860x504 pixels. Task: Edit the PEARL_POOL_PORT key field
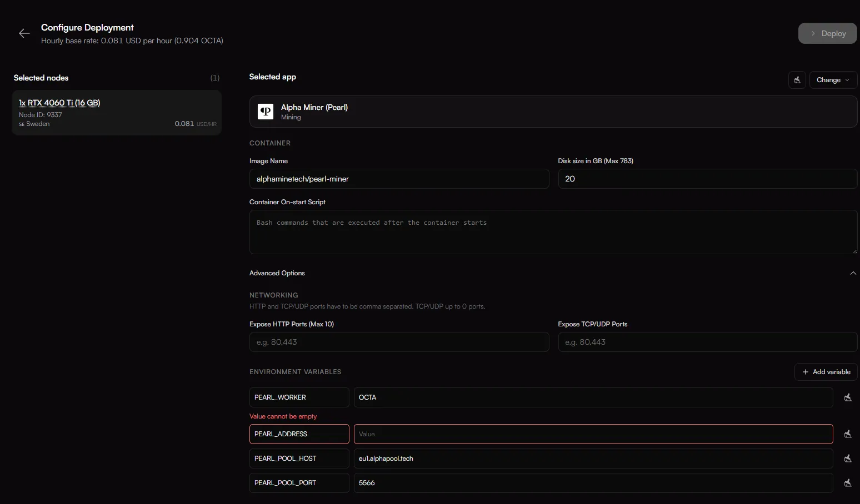pyautogui.click(x=299, y=483)
